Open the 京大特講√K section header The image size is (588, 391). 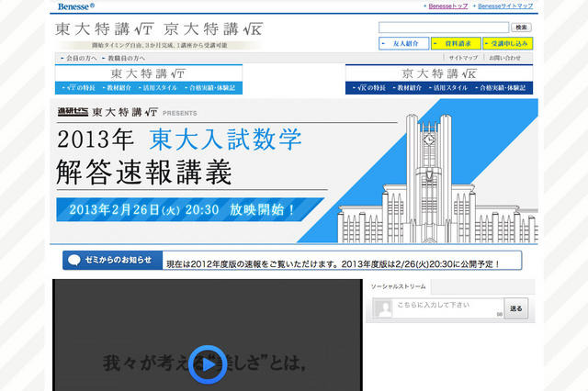coord(439,73)
